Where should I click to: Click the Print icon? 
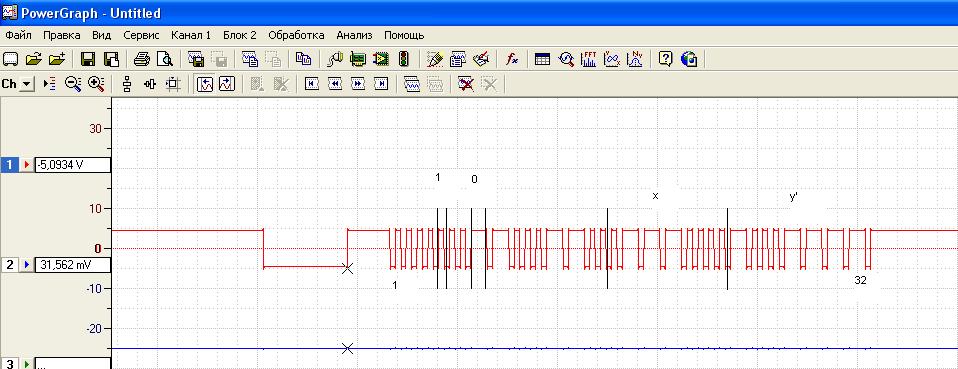click(x=142, y=59)
